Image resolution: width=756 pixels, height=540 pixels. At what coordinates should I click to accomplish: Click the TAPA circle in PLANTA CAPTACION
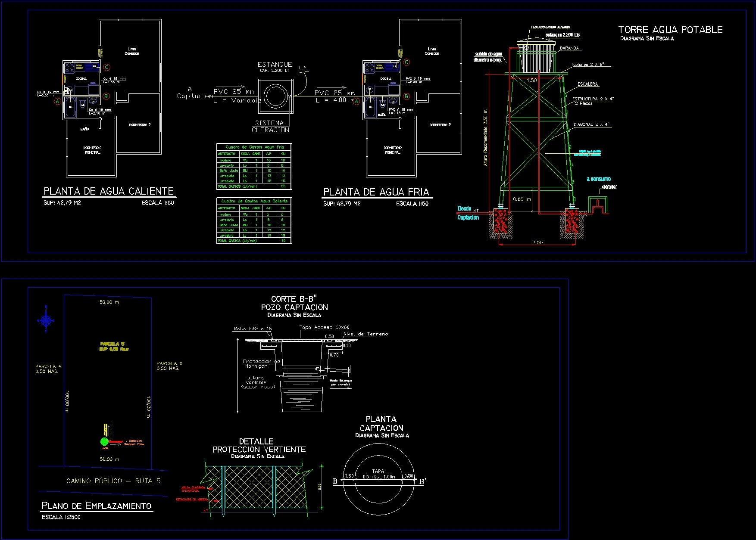pos(379,477)
